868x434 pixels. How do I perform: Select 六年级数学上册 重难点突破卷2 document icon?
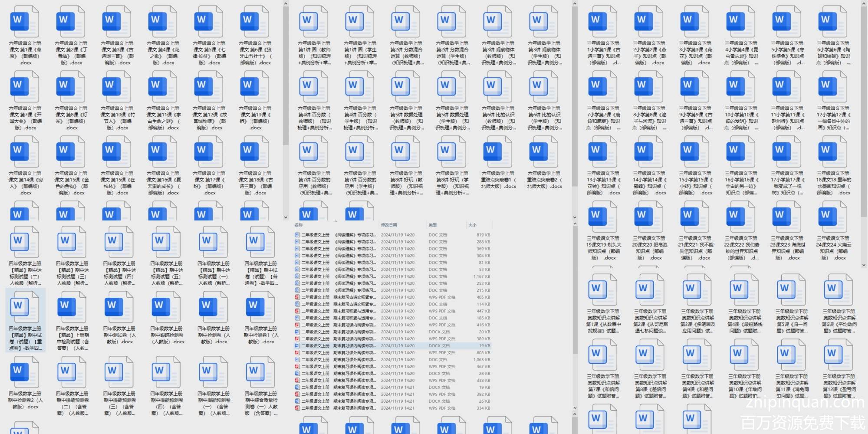pos(544,152)
